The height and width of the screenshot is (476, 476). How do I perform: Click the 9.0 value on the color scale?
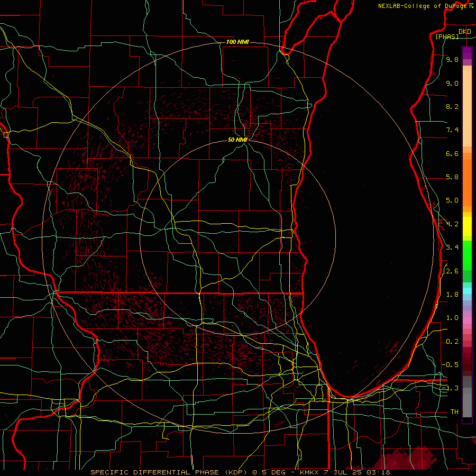click(x=452, y=84)
